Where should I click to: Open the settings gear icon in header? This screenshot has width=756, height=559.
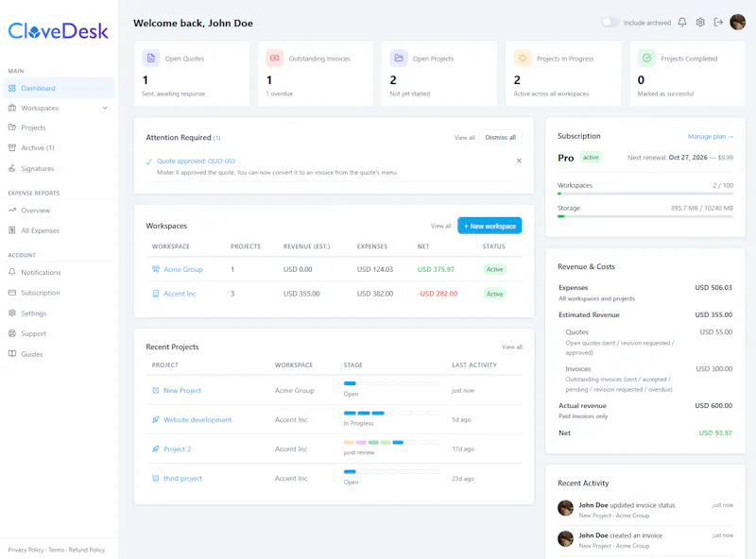click(x=700, y=22)
